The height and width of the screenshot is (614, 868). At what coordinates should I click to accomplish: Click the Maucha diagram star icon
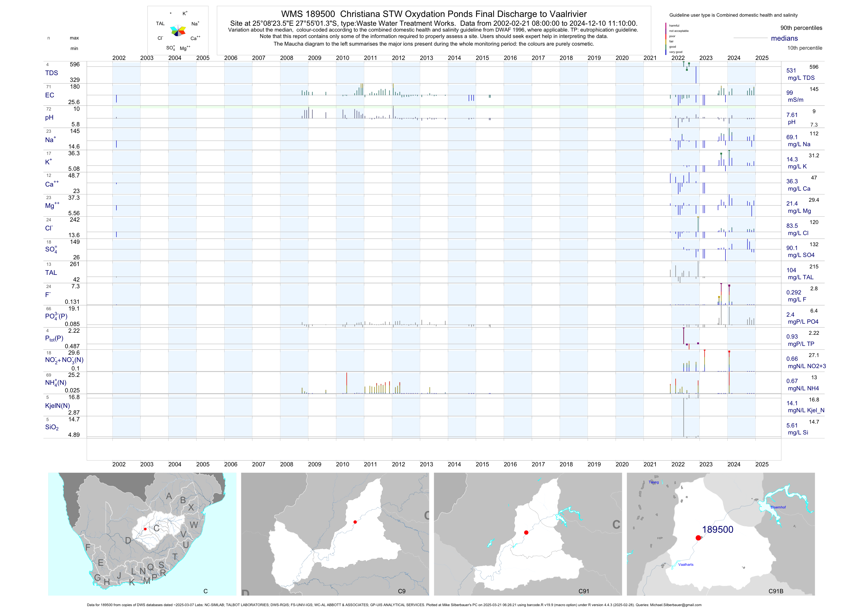point(178,31)
